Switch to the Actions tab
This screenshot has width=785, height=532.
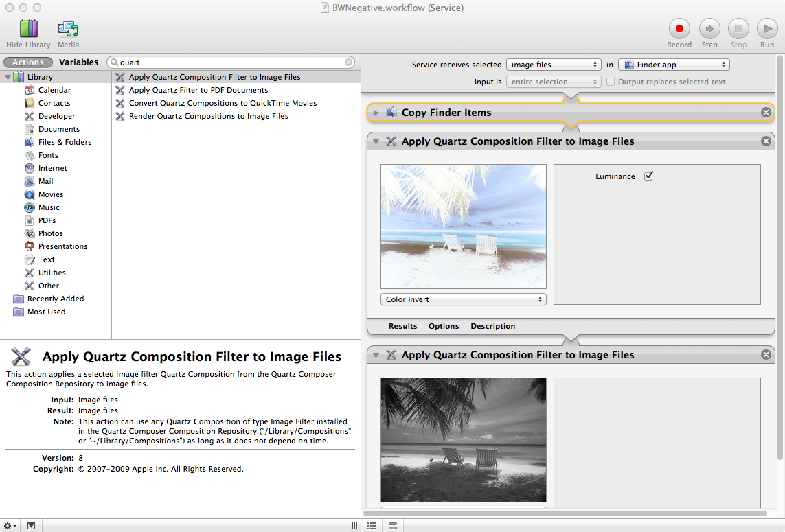(28, 62)
